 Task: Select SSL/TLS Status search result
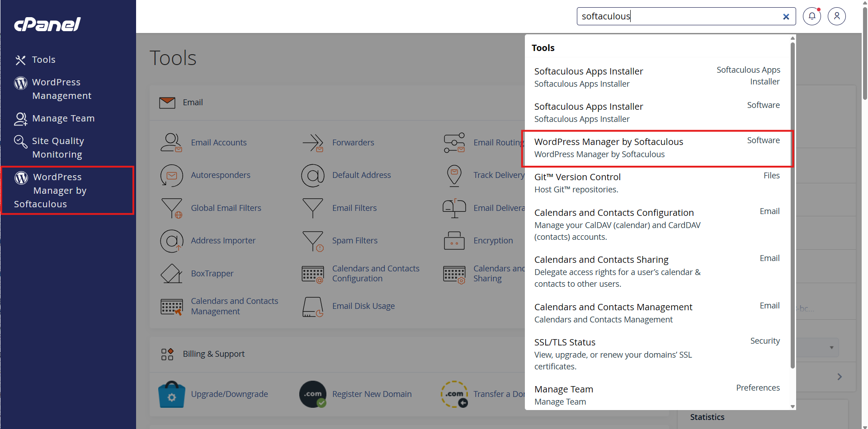(657, 354)
